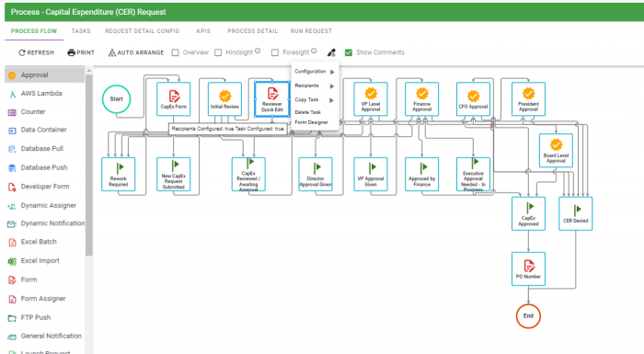Click the Auto Arrange button

coord(136,52)
